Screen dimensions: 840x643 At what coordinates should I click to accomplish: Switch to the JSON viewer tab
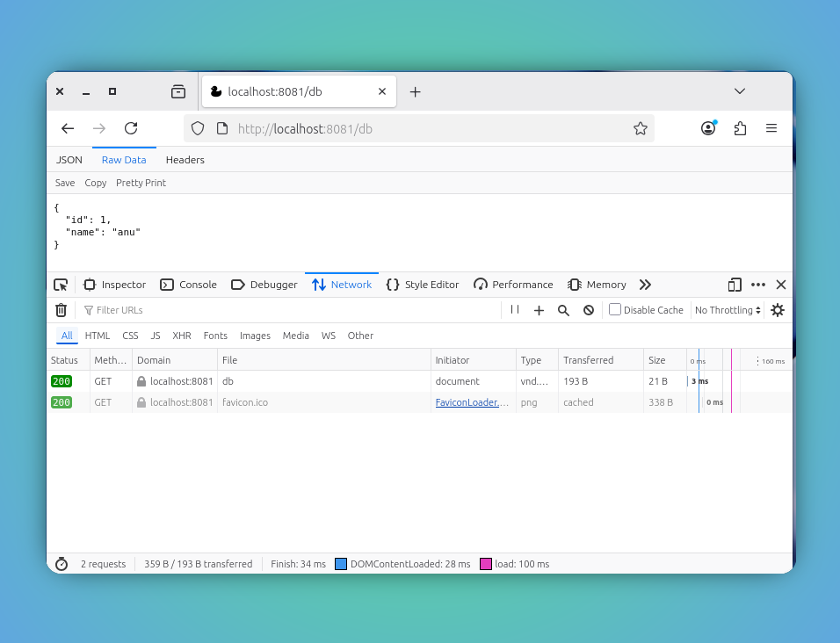pos(69,160)
